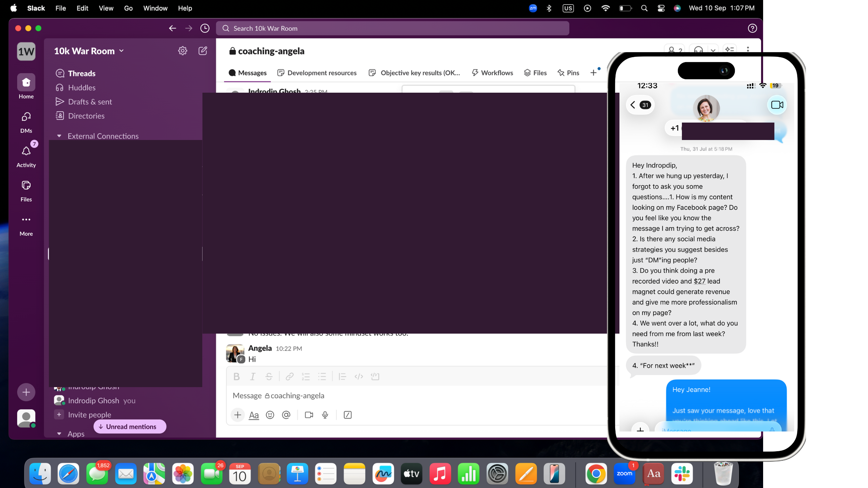The image size is (868, 488).
Task: Start FaceTime video call on phone
Action: [777, 105]
